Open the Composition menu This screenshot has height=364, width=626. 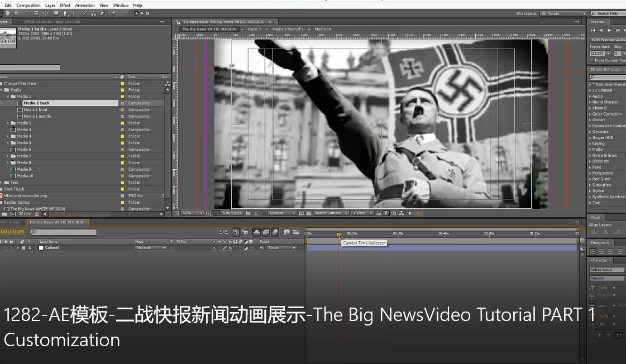tap(28, 5)
